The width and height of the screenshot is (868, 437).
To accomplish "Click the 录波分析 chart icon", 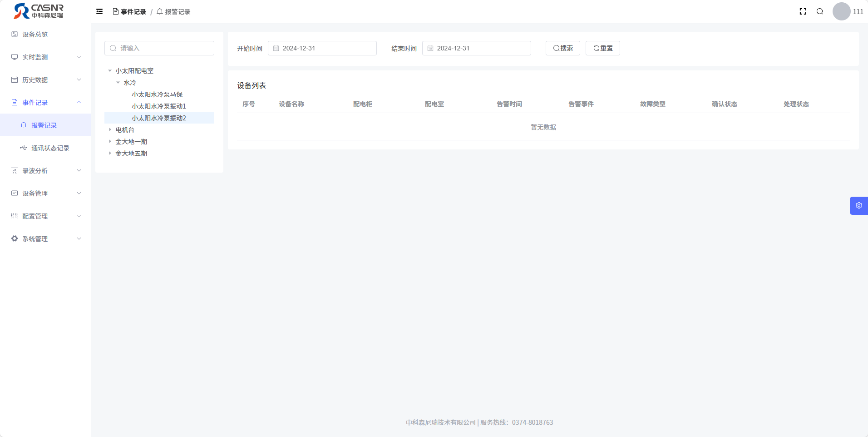I will (x=15, y=170).
